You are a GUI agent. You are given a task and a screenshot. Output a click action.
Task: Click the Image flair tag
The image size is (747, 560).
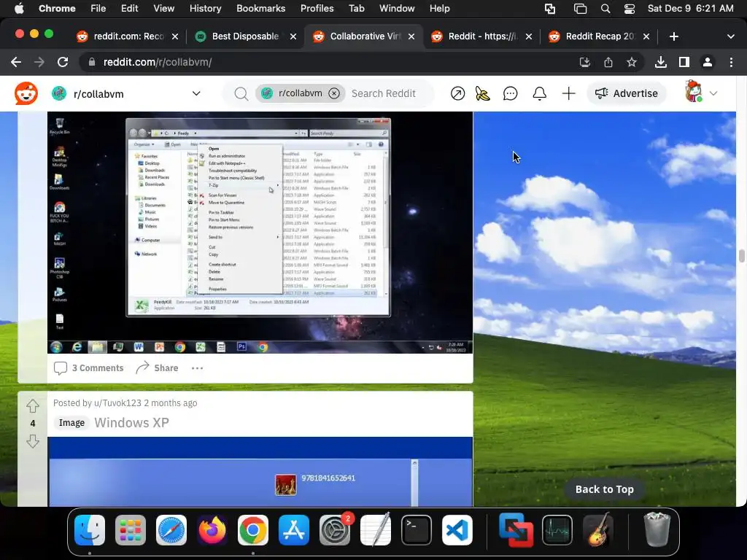72,422
